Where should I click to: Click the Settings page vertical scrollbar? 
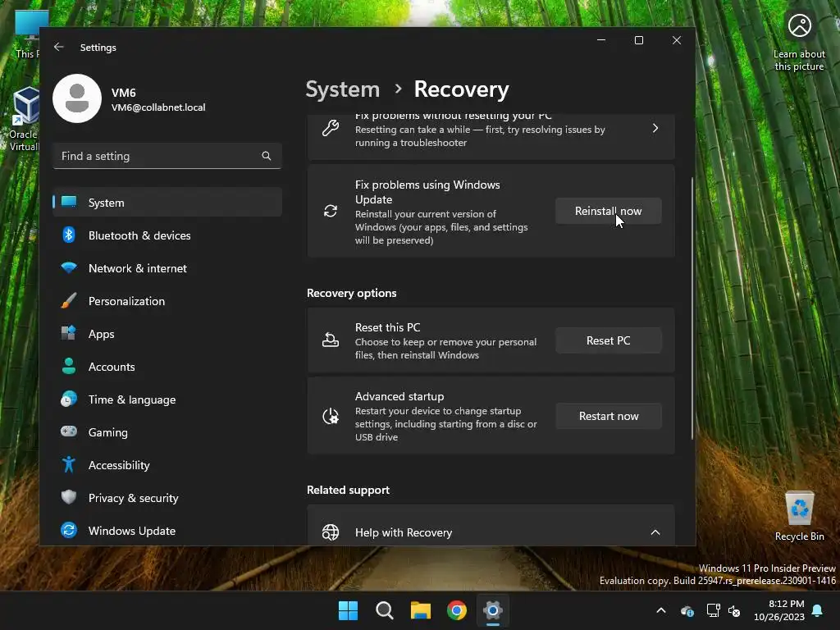(x=692, y=308)
